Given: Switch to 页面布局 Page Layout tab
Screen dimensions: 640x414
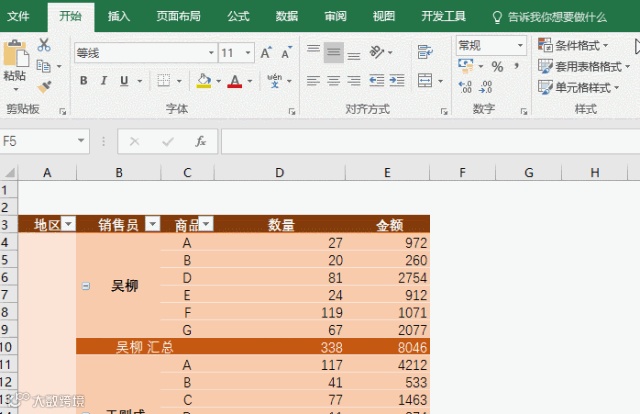Looking at the screenshot, I should (179, 16).
